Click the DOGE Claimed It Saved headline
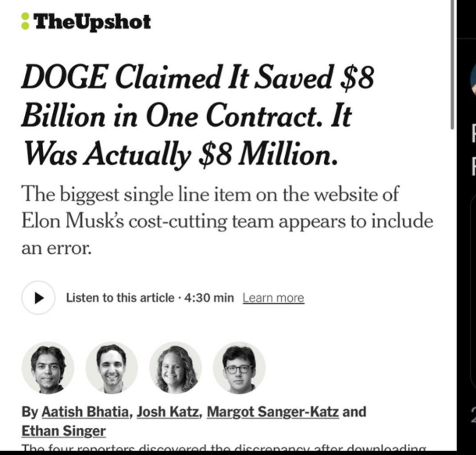Image resolution: width=476 pixels, height=455 pixels. (x=198, y=116)
